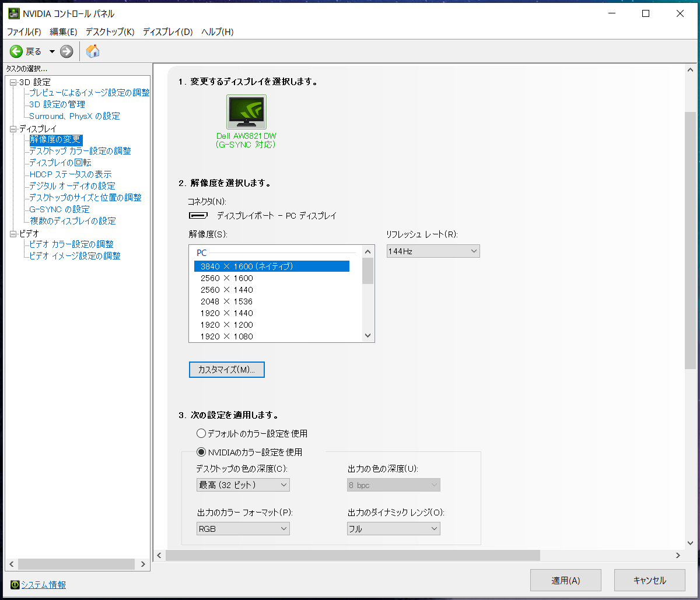Click the resolution list scroll down arrow
Viewport: 700px width, 600px height.
[367, 335]
